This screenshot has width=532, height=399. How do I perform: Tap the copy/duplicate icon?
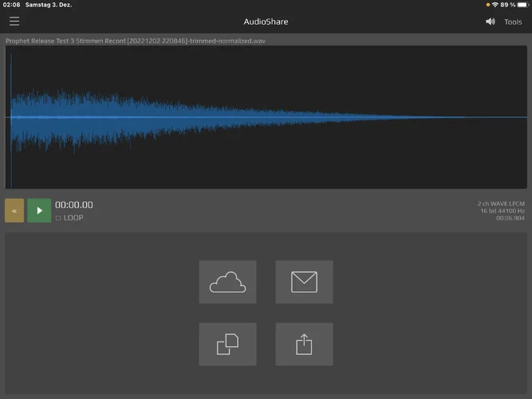point(227,344)
